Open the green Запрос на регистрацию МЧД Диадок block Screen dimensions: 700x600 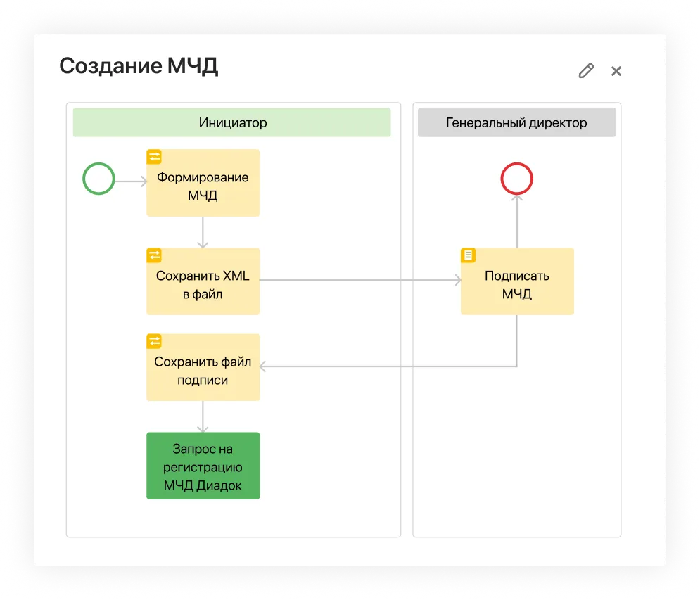203,466
